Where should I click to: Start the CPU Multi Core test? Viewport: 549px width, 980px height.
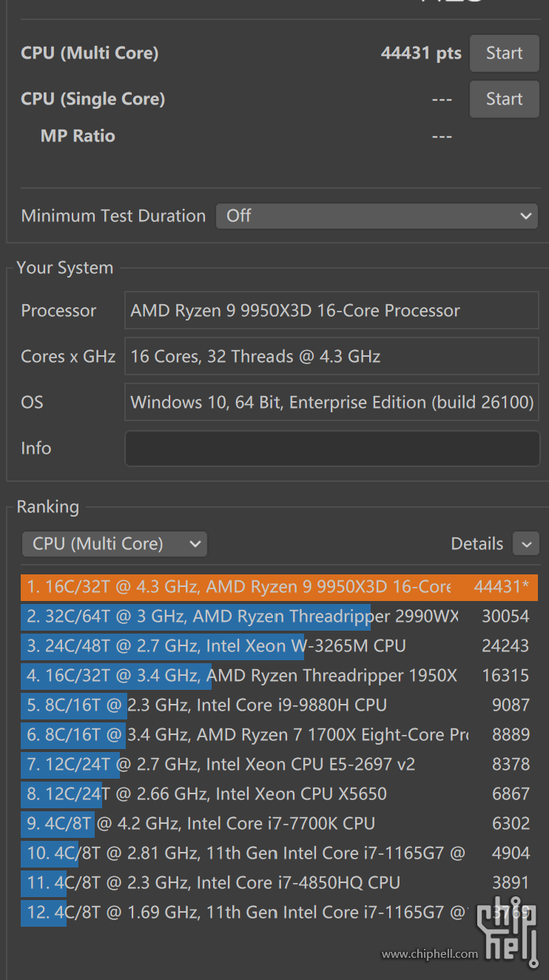(504, 53)
